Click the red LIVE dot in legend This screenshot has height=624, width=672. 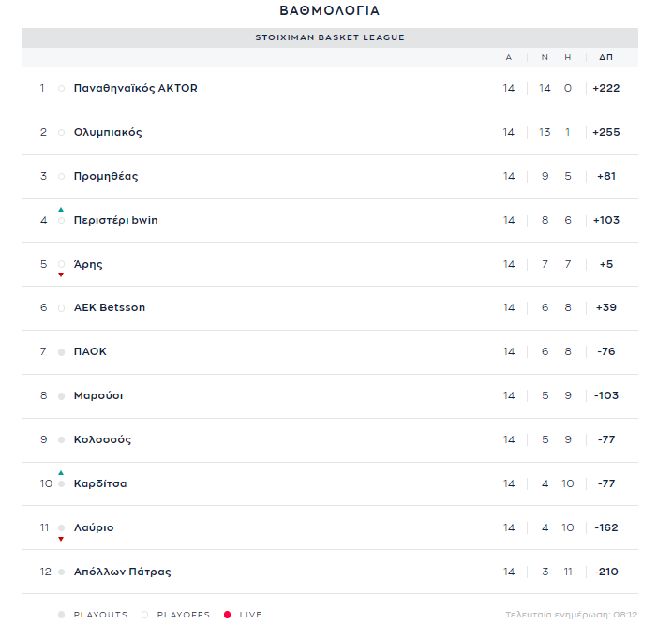click(x=227, y=615)
